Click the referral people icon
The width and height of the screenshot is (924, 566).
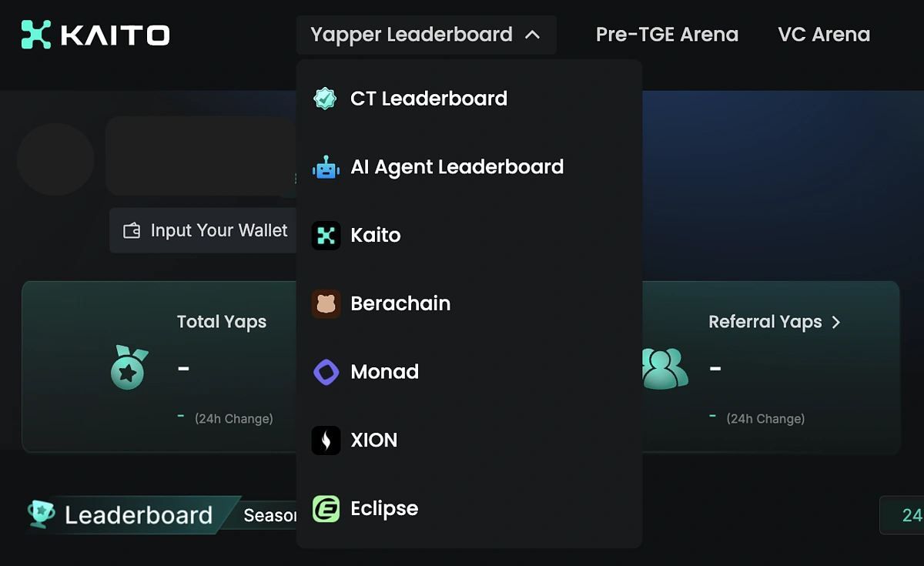[664, 367]
